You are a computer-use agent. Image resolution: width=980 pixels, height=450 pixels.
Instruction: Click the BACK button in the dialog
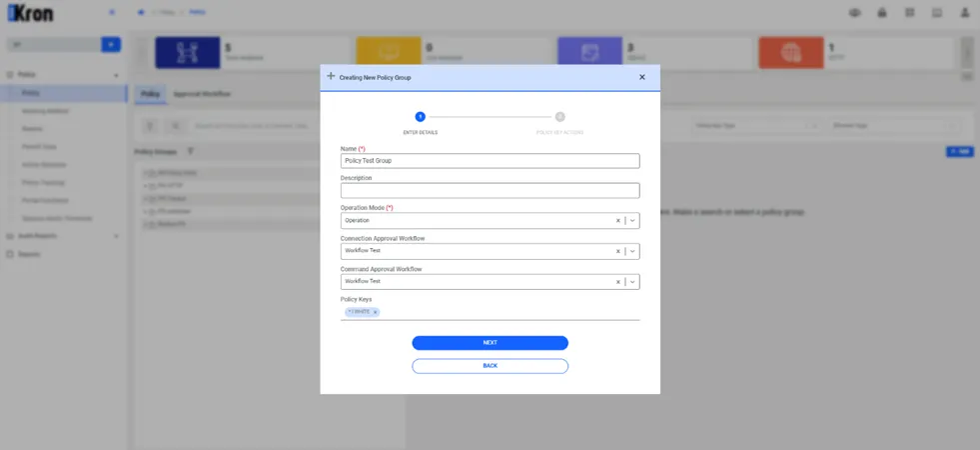[x=490, y=366]
